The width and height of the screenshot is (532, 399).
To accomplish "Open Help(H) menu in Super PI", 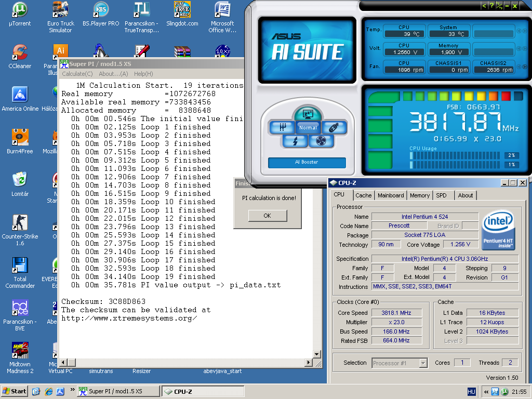I will [x=143, y=74].
